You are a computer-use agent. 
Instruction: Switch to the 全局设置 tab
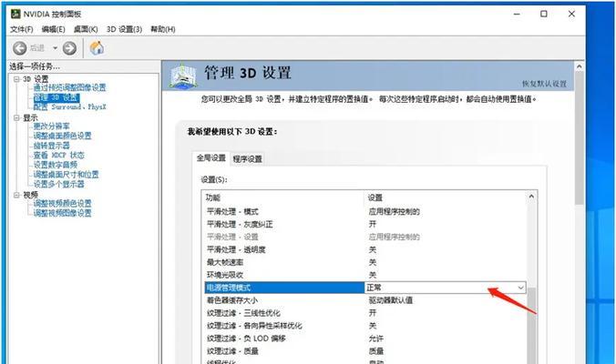[x=211, y=158]
